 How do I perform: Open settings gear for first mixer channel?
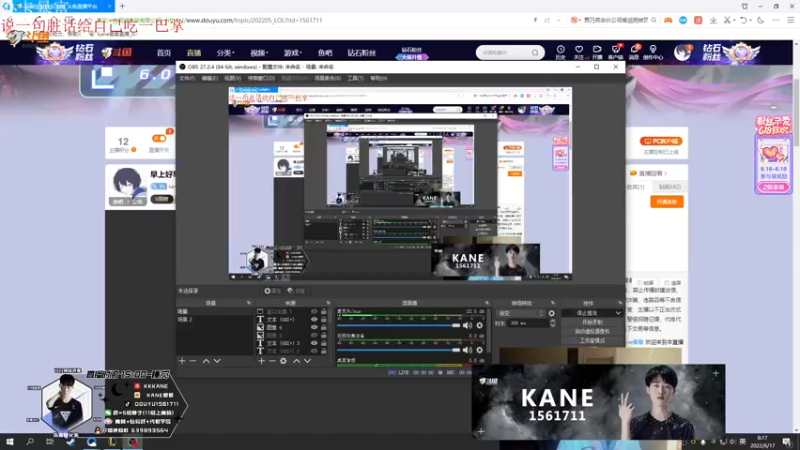[x=480, y=326]
